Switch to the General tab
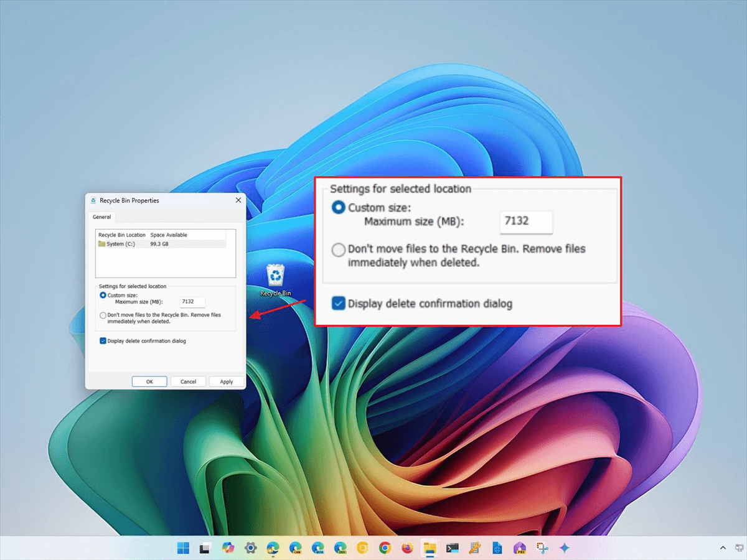 (102, 217)
